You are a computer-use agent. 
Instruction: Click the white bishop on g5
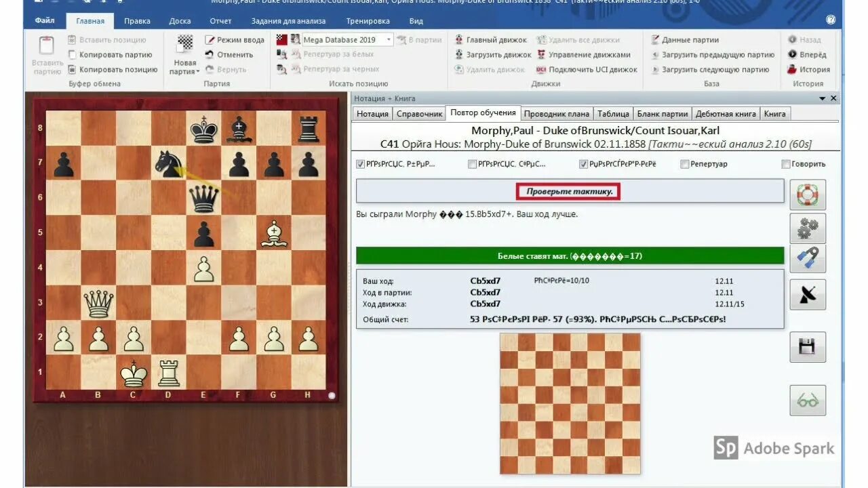[x=273, y=234]
